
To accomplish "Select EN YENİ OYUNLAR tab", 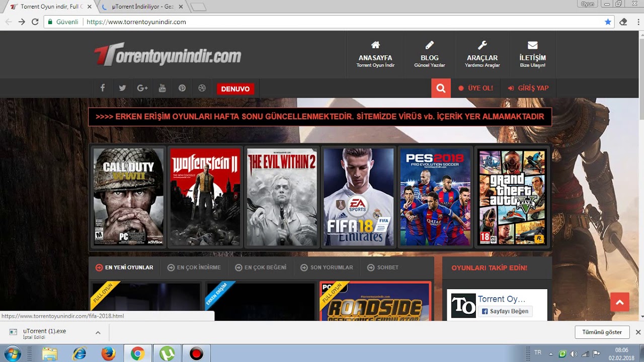I will tap(124, 267).
